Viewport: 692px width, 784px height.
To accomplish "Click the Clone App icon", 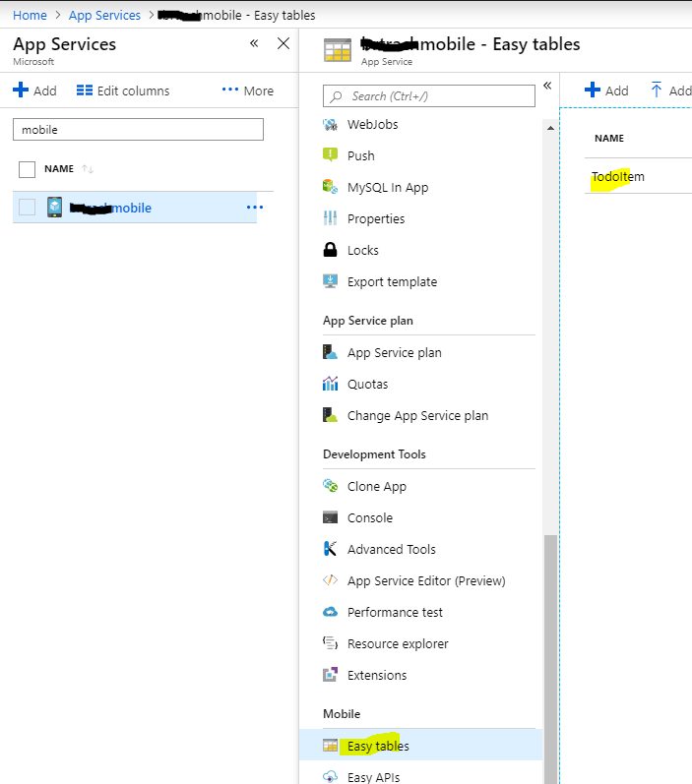I will point(330,486).
